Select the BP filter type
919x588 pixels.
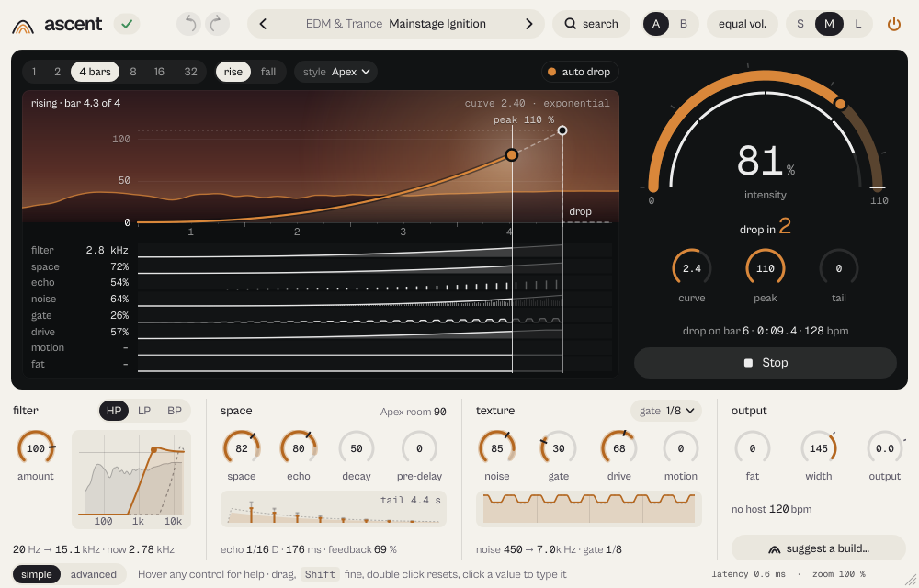tap(175, 411)
